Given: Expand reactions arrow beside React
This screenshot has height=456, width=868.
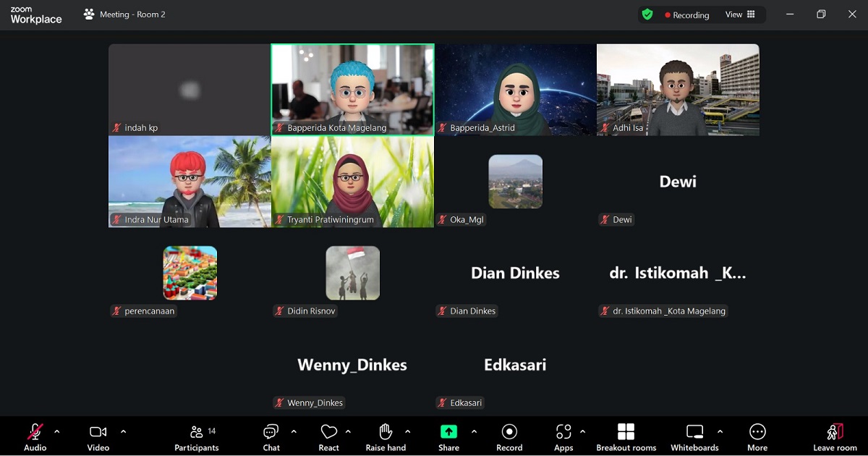Looking at the screenshot, I should click(x=348, y=431).
